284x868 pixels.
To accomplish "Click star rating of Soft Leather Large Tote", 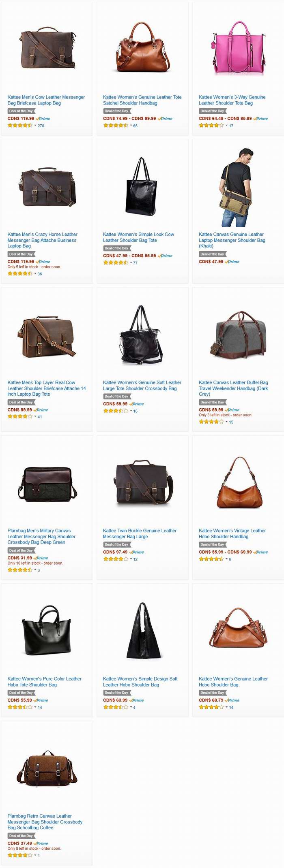I will point(116,411).
